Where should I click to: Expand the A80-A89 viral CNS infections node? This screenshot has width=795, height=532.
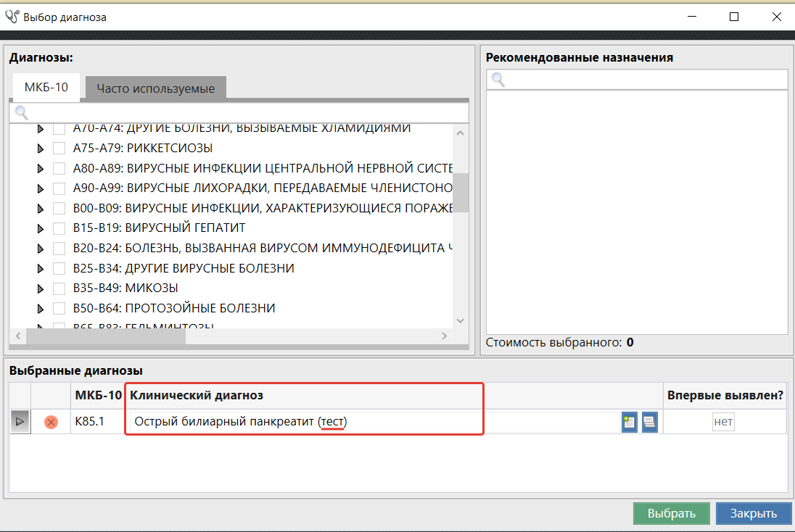[x=41, y=169]
